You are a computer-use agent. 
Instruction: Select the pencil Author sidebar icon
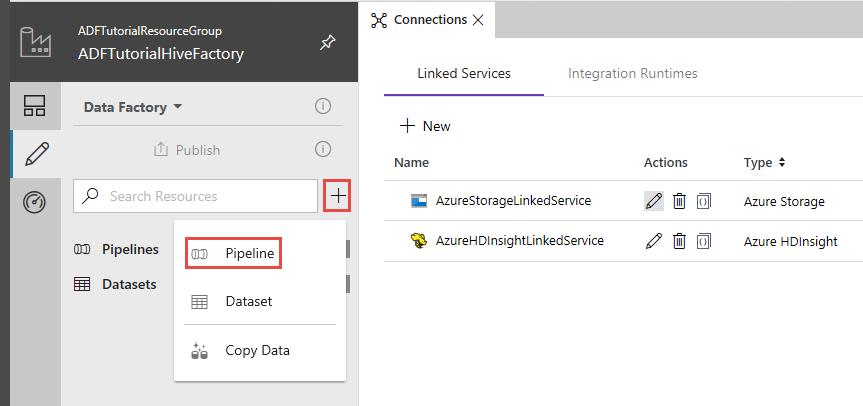click(x=36, y=154)
